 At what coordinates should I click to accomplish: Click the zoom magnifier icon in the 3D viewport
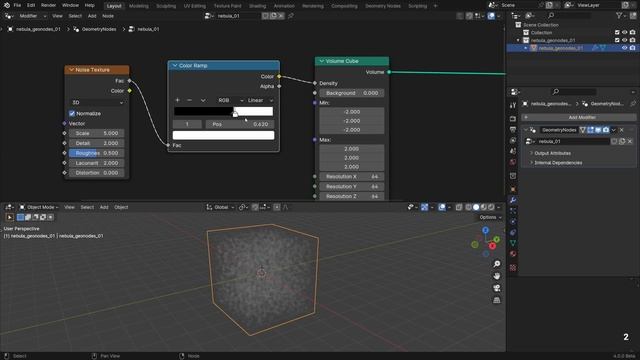click(x=497, y=264)
